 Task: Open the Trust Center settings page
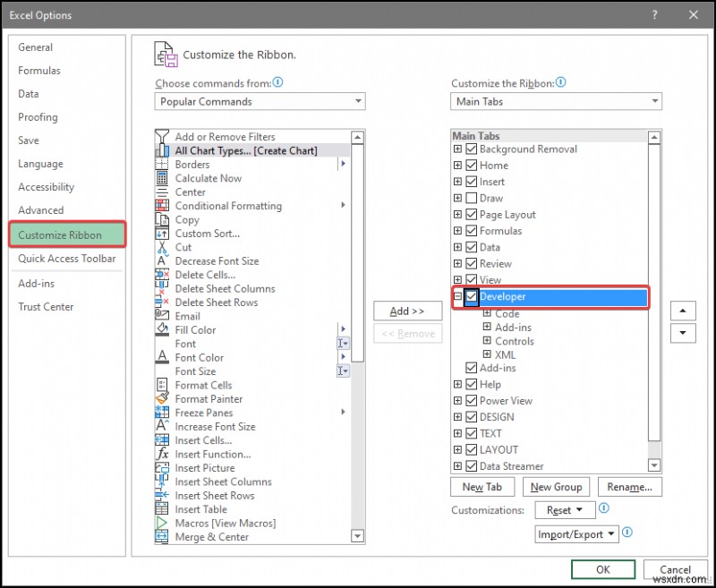click(46, 307)
